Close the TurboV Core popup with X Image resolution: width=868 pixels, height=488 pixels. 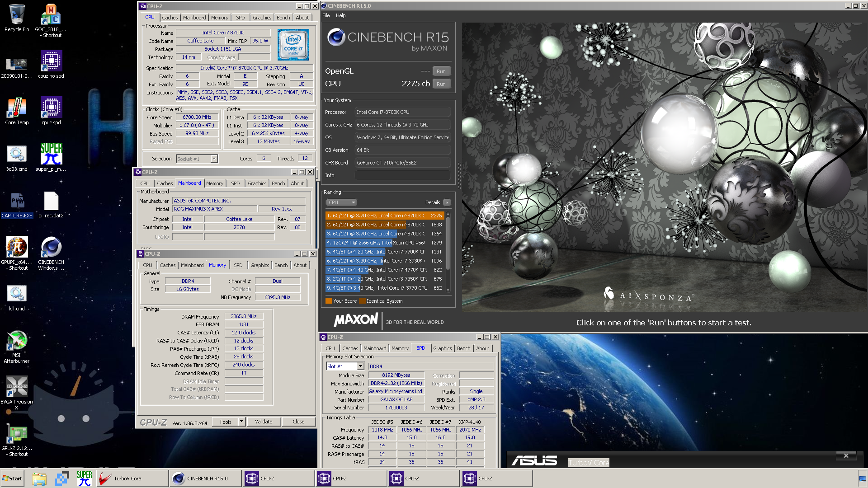[x=846, y=455]
